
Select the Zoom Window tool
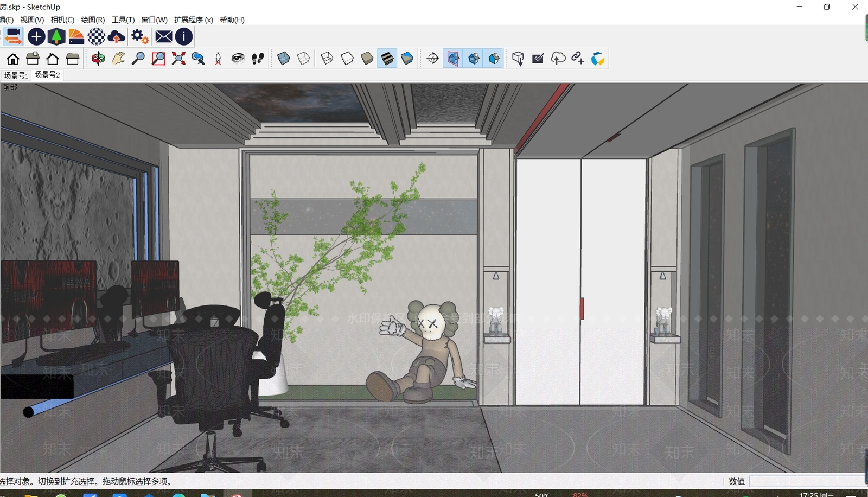click(x=158, y=59)
